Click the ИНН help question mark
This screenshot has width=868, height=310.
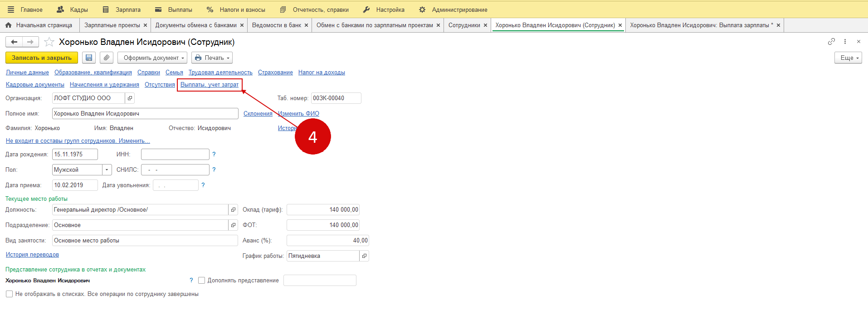(x=214, y=155)
